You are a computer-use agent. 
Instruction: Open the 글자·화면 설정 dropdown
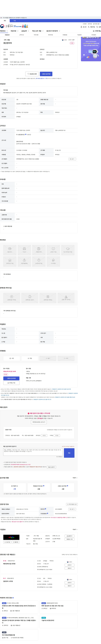[x=97, y=24]
